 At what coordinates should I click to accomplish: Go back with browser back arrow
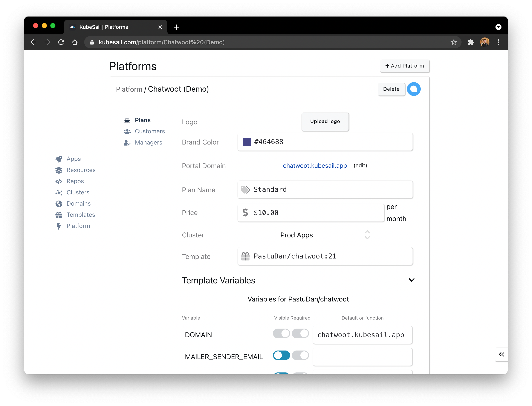point(34,42)
